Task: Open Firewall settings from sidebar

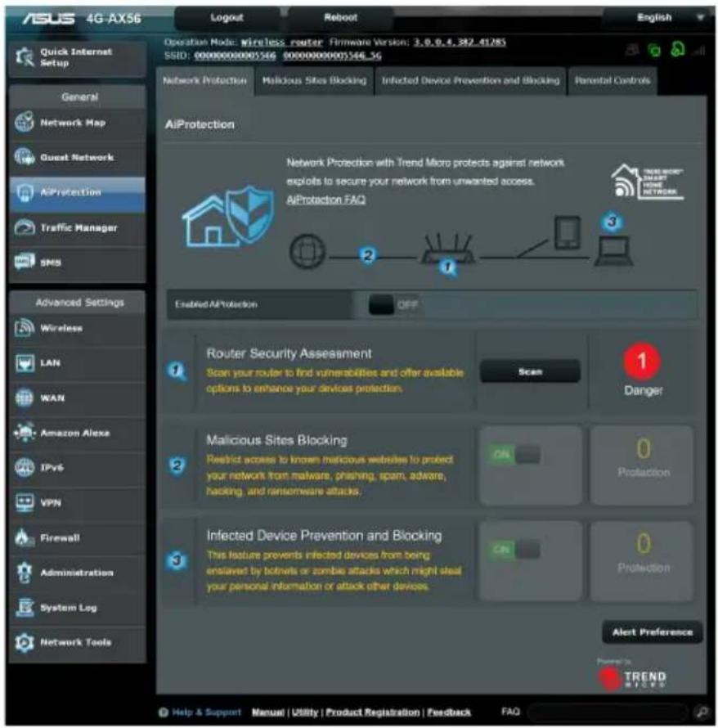Action: tap(77, 537)
